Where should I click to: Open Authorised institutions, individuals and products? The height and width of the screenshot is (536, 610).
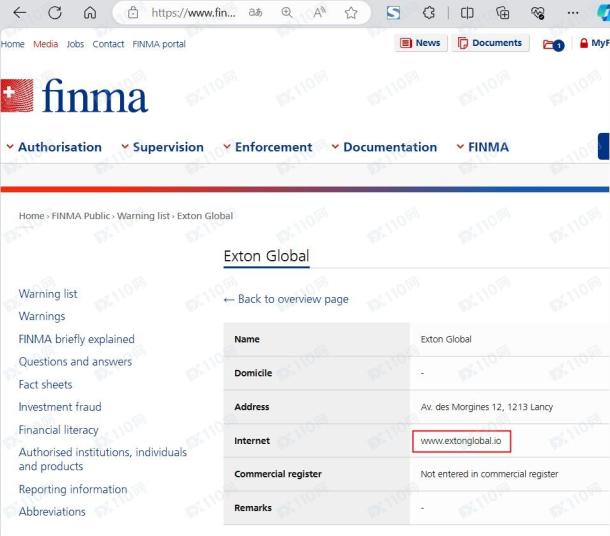tap(103, 459)
